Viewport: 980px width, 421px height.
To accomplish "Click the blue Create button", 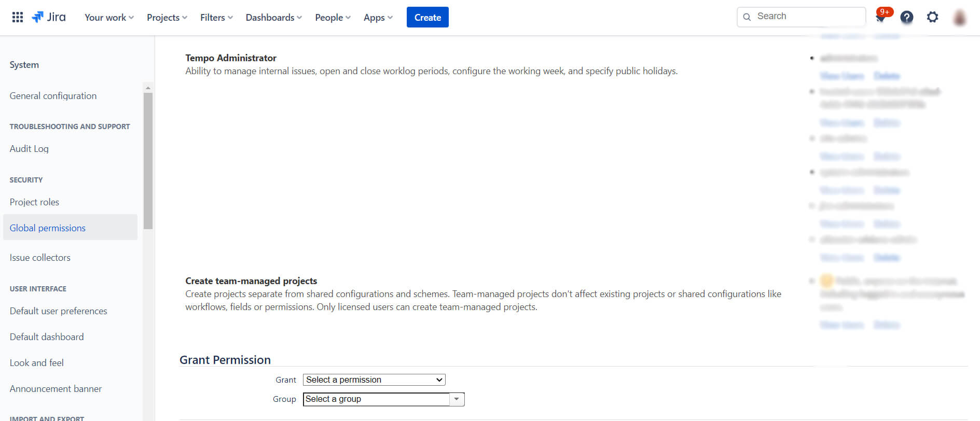I will point(427,17).
